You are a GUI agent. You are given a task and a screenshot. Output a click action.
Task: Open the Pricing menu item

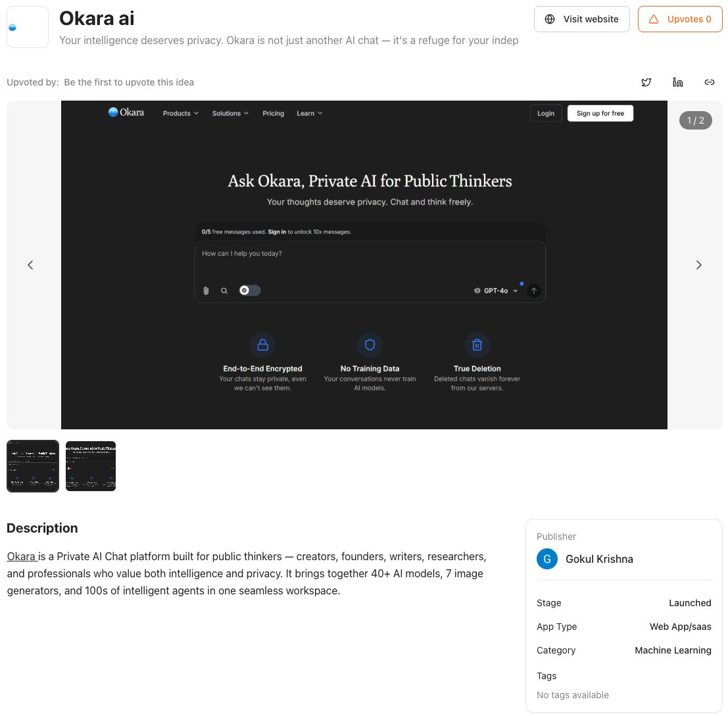point(273,113)
